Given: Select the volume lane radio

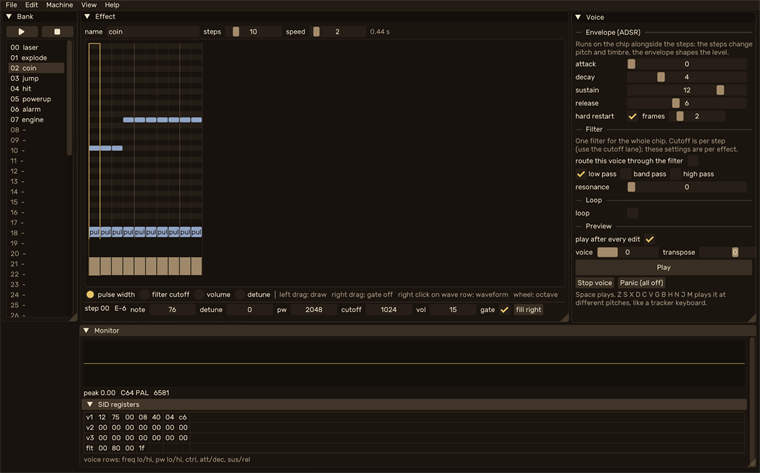Looking at the screenshot, I should (199, 294).
